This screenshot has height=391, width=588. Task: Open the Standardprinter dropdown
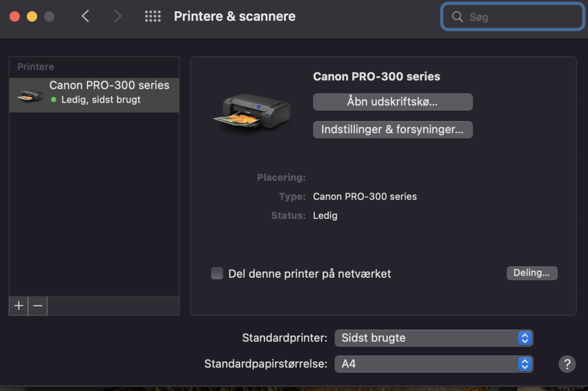(434, 338)
